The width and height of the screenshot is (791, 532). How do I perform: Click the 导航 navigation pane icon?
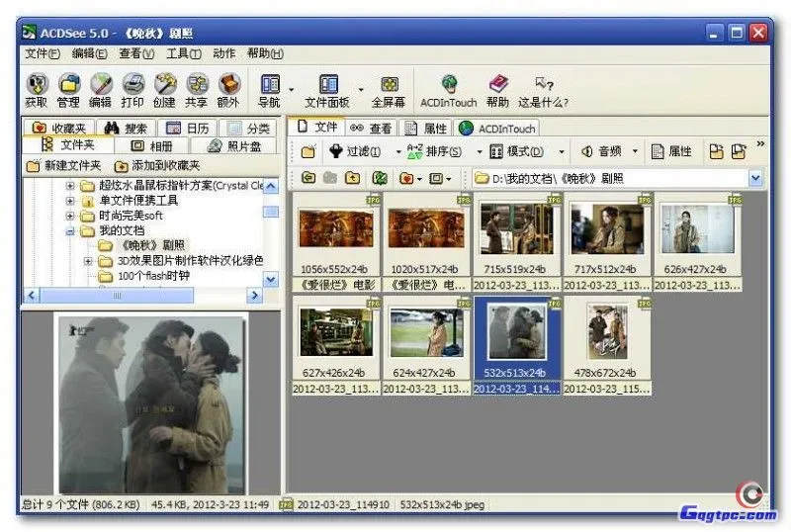click(269, 90)
